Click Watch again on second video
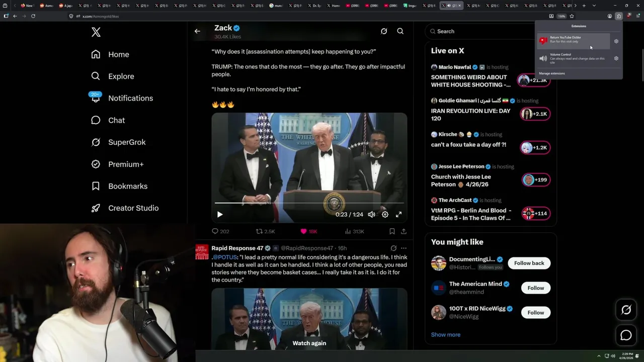Viewport: 644px width, 362px height. [x=309, y=343]
